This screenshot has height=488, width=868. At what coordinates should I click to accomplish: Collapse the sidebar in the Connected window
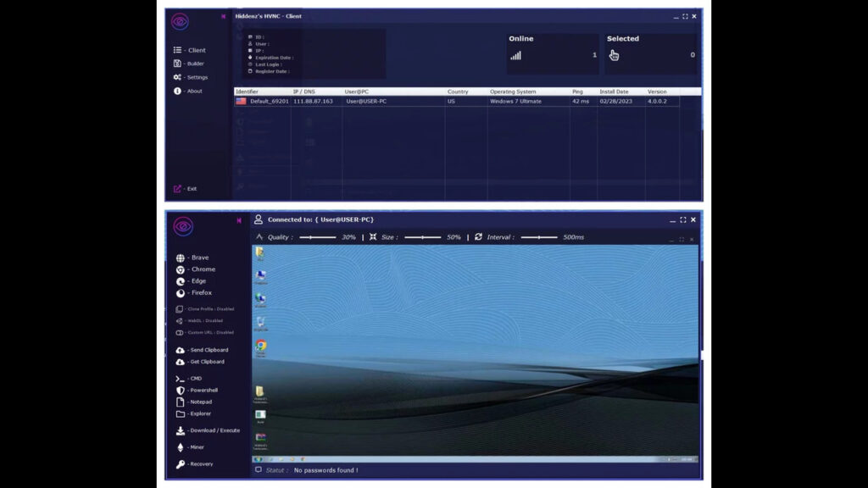[239, 220]
